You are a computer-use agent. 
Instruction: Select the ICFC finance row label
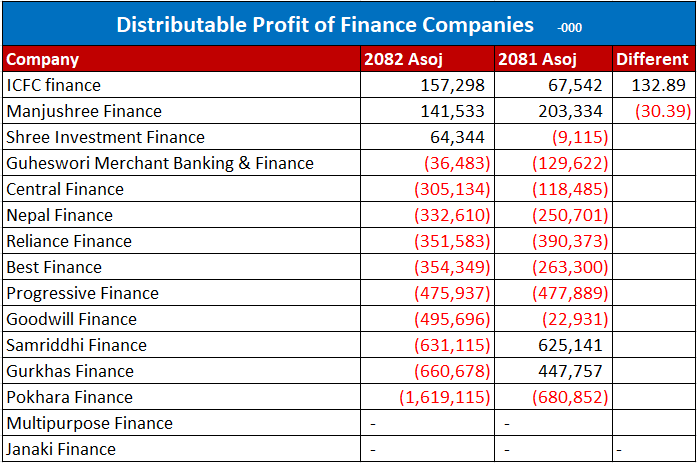pos(54,85)
